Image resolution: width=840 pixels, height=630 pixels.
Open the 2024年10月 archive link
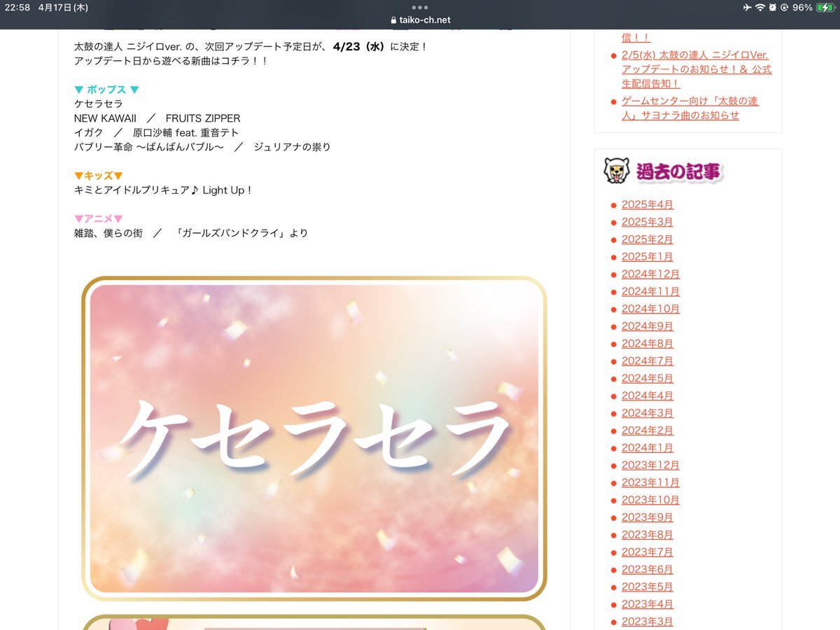click(x=650, y=309)
